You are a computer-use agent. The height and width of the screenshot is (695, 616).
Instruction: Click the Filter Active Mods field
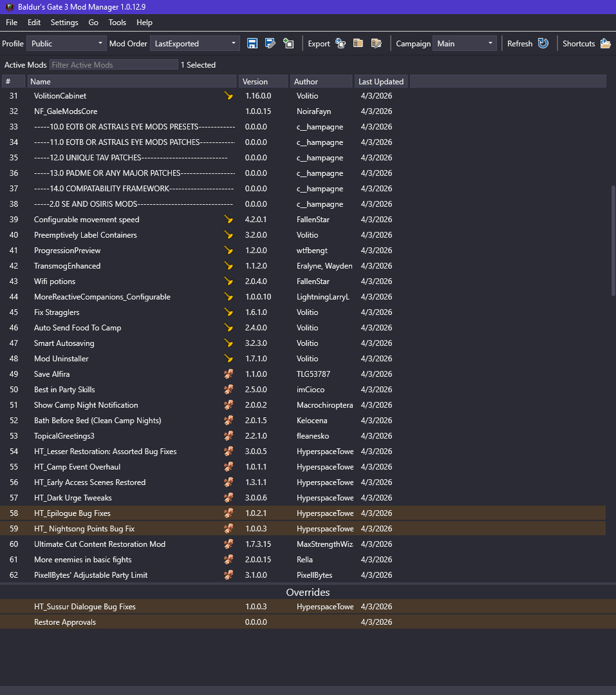coord(114,64)
